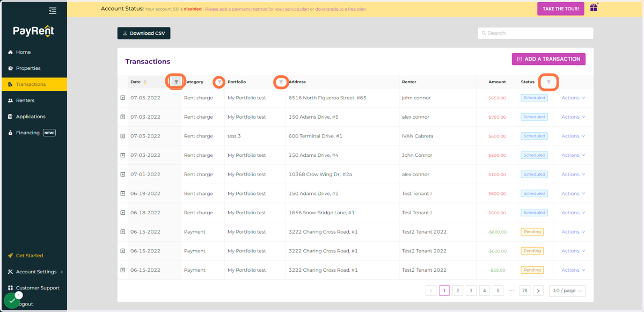
Task: Click the amount $650.00
Action: (x=497, y=98)
